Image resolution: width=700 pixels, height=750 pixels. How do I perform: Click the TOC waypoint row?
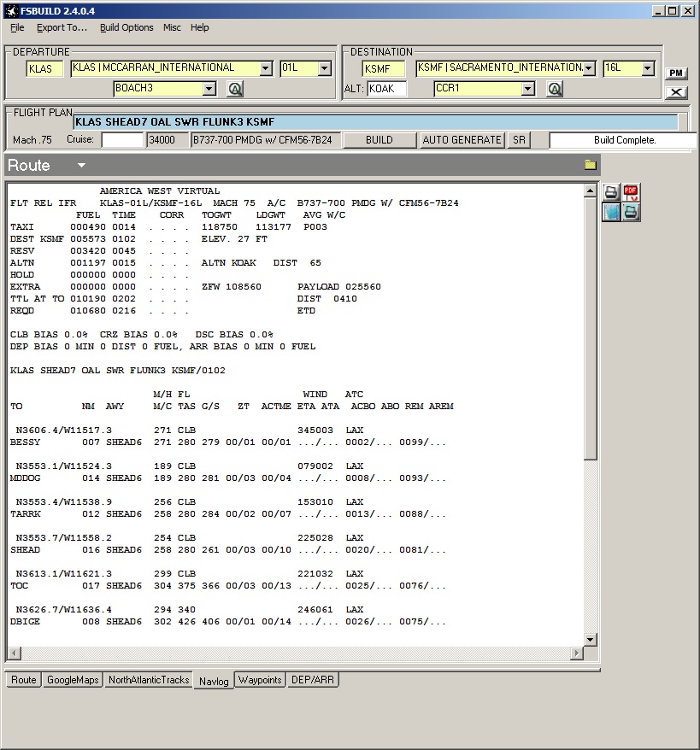[x=228, y=585]
